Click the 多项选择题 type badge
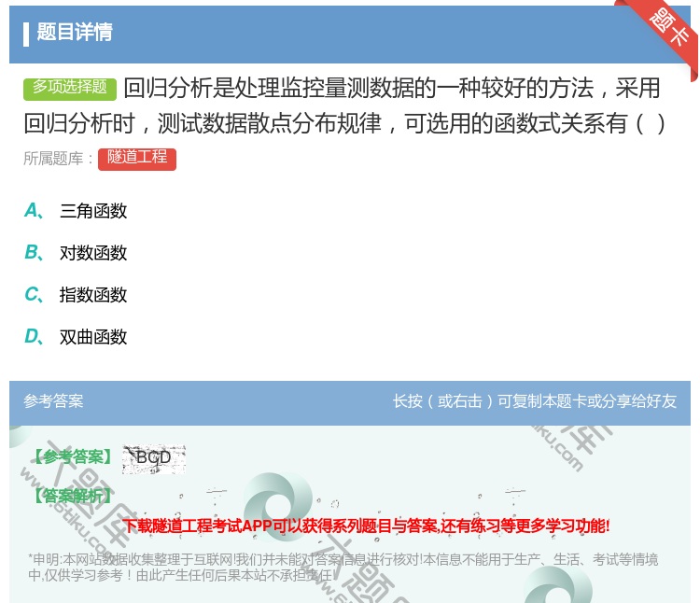Viewport: 700px width, 603px height. 70,88
